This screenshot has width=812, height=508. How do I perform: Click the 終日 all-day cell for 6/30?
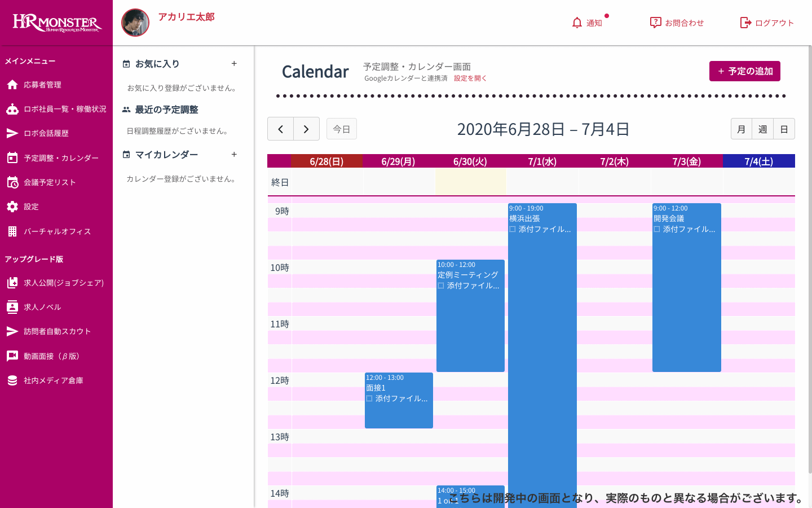pos(470,182)
